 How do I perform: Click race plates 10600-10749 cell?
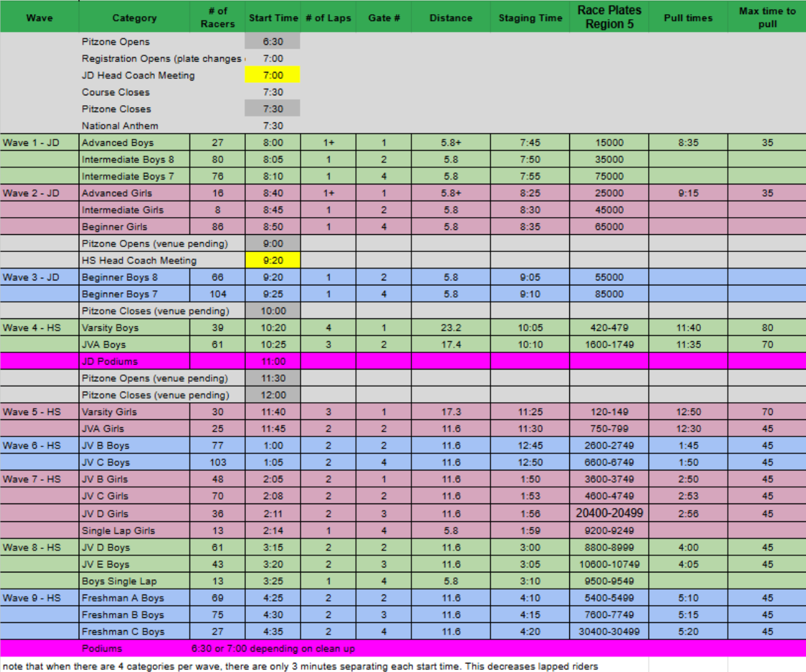pyautogui.click(x=609, y=564)
